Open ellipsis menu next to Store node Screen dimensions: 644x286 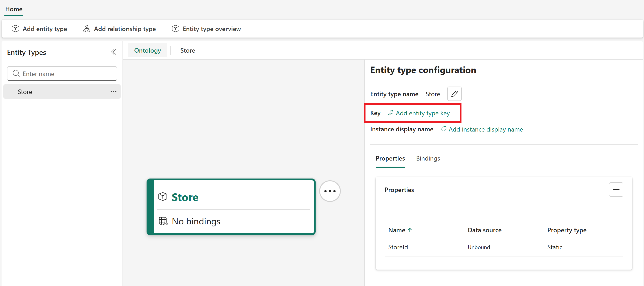[x=330, y=191]
